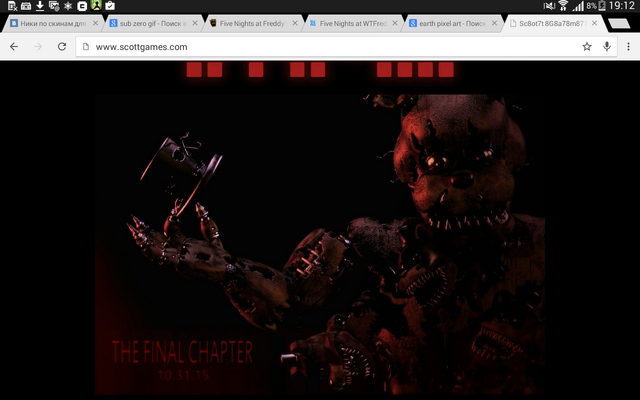Bookmark the page with the star icon

pos(587,47)
